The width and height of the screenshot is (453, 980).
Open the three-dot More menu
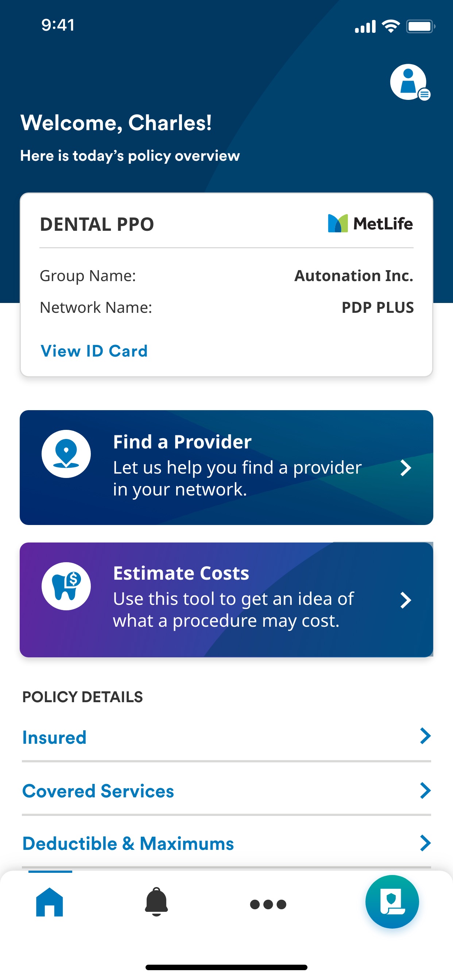point(268,904)
